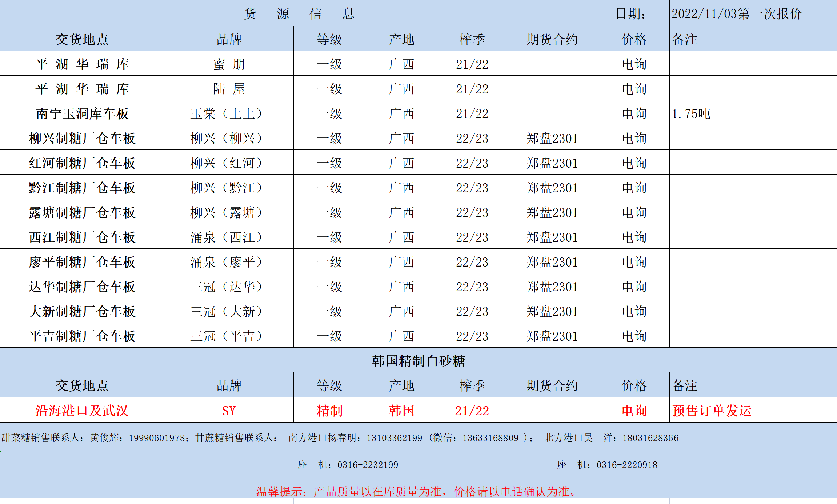Select the 蜜朋 brand cell
This screenshot has width=837, height=504.
click(229, 64)
